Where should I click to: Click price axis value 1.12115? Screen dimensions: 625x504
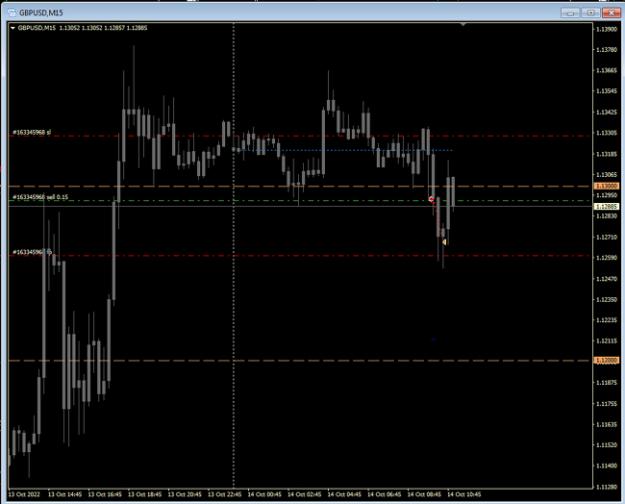coord(606,341)
